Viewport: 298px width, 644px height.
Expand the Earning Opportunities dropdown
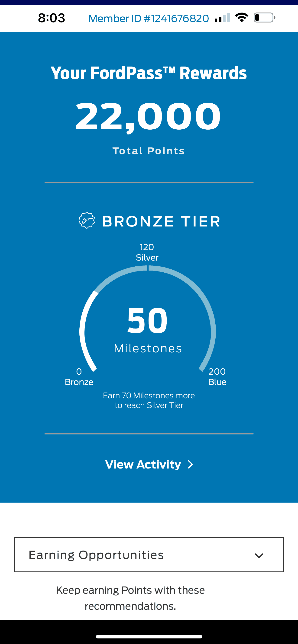149,555
